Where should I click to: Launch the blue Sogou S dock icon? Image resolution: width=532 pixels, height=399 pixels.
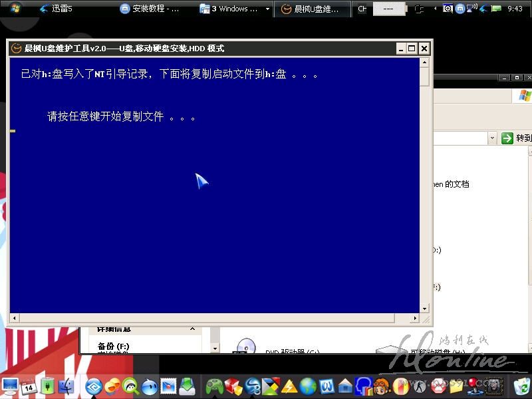[253, 387]
